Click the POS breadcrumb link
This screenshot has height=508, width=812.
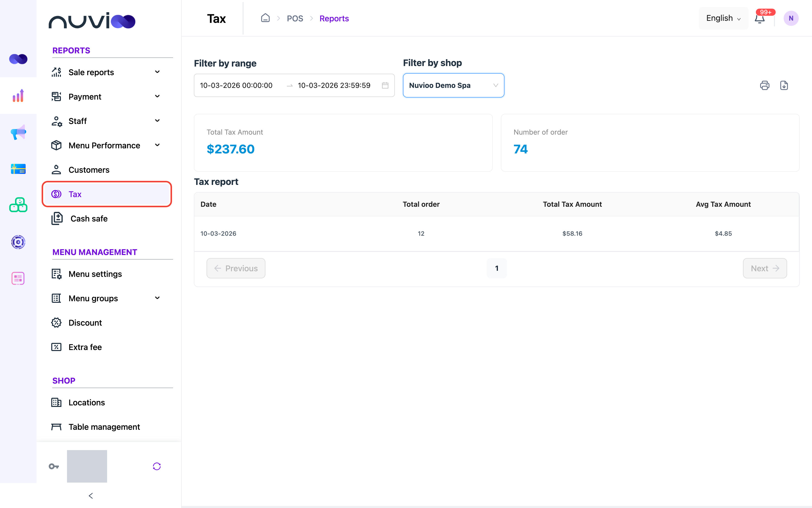coord(295,19)
